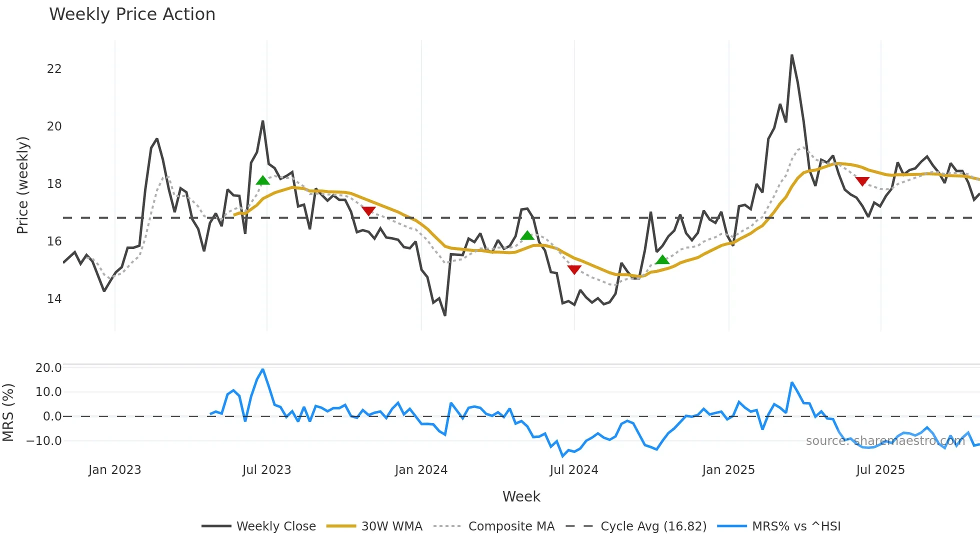Click the Week x-axis title
This screenshot has width=980, height=551.
coord(521,496)
